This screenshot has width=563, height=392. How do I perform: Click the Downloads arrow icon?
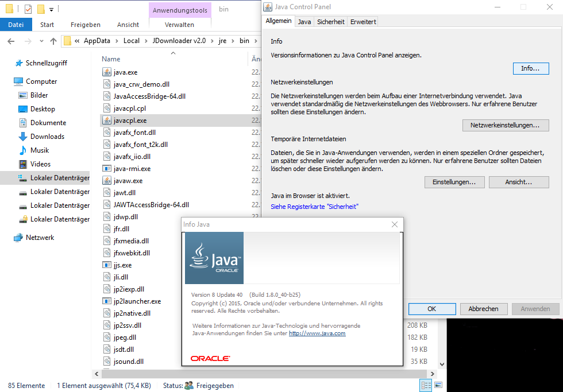click(23, 136)
